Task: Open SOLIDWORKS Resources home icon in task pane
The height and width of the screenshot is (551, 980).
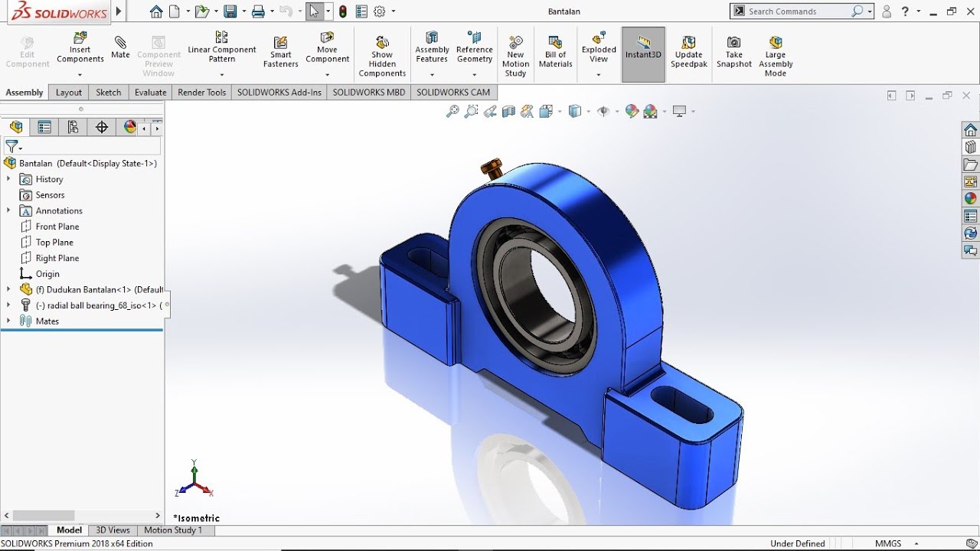Action: point(971,129)
